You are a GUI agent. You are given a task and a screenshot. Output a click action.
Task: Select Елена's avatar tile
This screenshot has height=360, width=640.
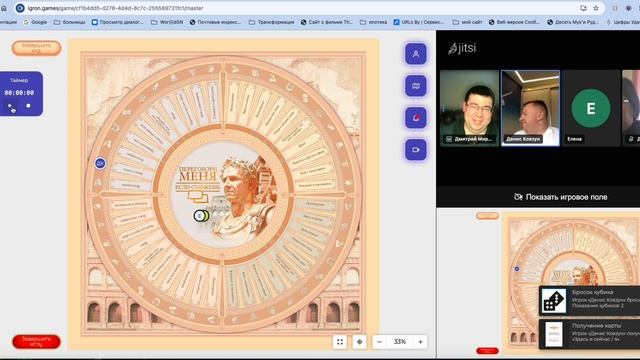click(x=591, y=108)
